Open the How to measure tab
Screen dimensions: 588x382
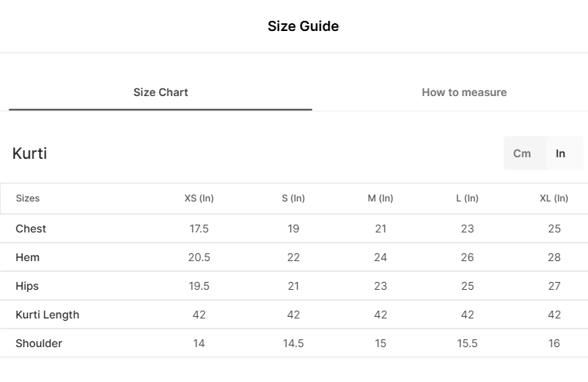(x=464, y=92)
